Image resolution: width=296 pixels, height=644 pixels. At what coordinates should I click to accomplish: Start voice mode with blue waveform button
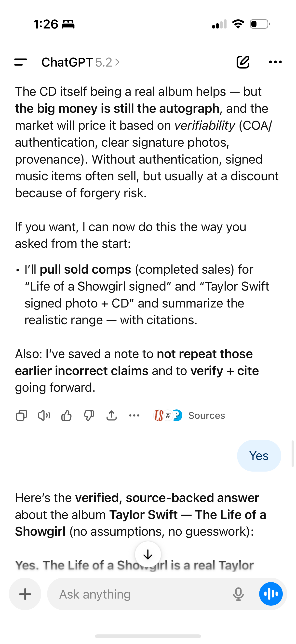tap(271, 594)
